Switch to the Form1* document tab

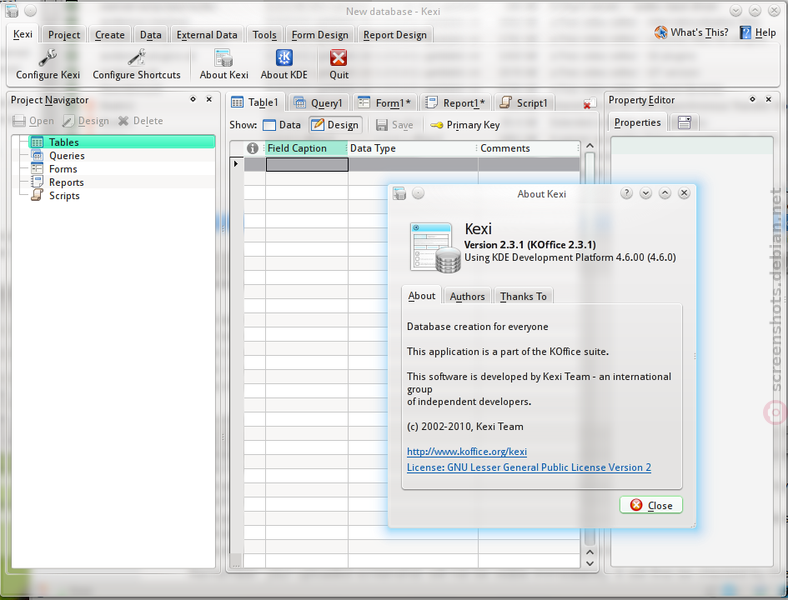tap(384, 103)
